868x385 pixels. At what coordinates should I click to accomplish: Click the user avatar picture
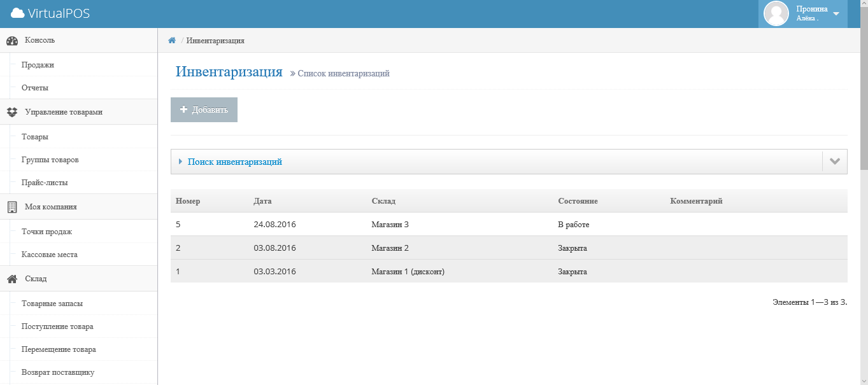776,13
